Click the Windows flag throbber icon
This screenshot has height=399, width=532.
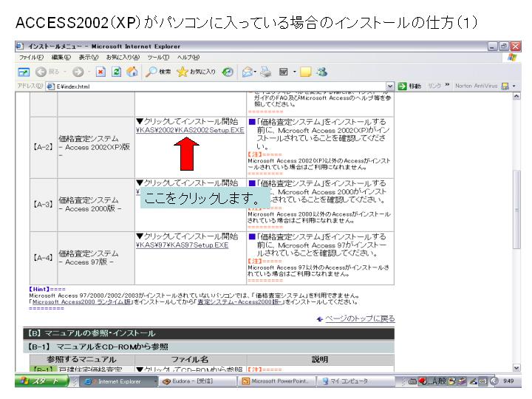coord(512,58)
